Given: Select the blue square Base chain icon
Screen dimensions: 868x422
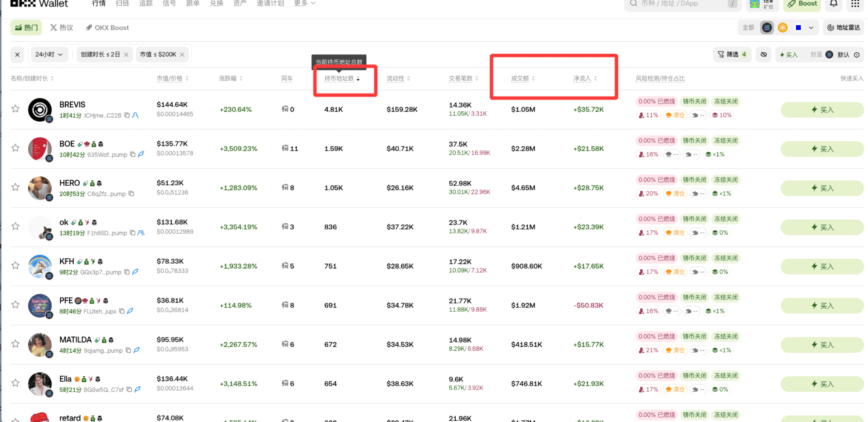Looking at the screenshot, I should tap(798, 28).
